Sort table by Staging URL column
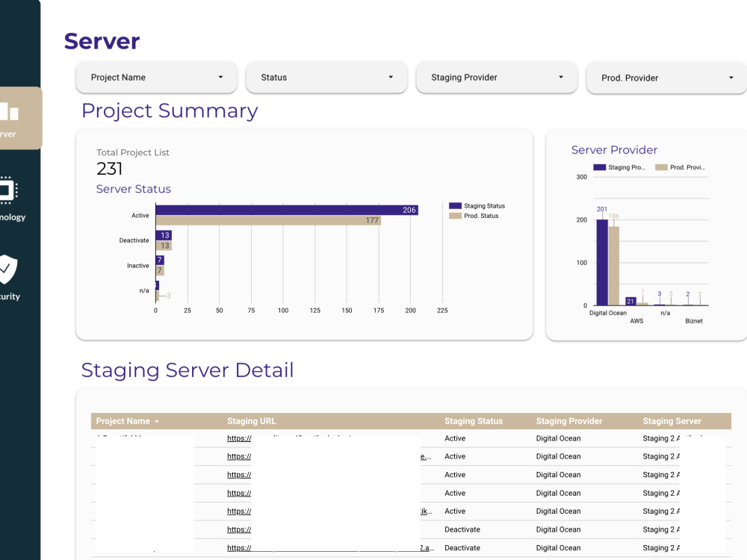This screenshot has height=560, width=747. pyautogui.click(x=252, y=421)
